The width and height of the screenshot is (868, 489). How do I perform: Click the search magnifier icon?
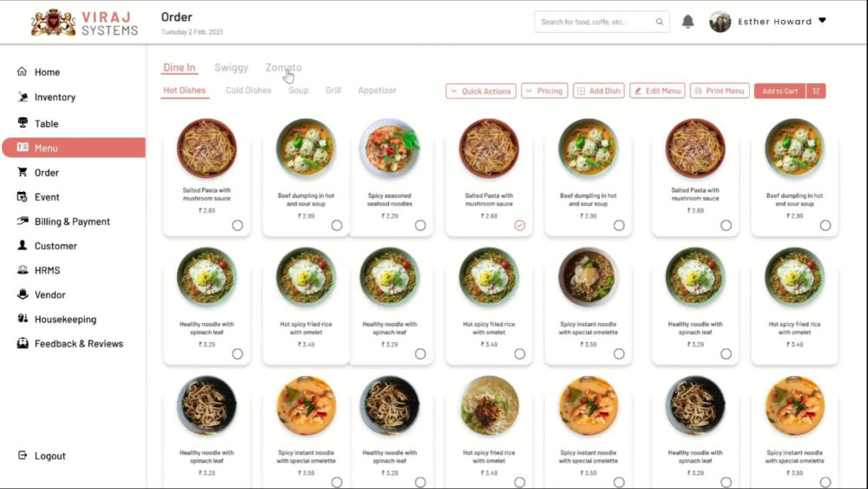tap(660, 22)
